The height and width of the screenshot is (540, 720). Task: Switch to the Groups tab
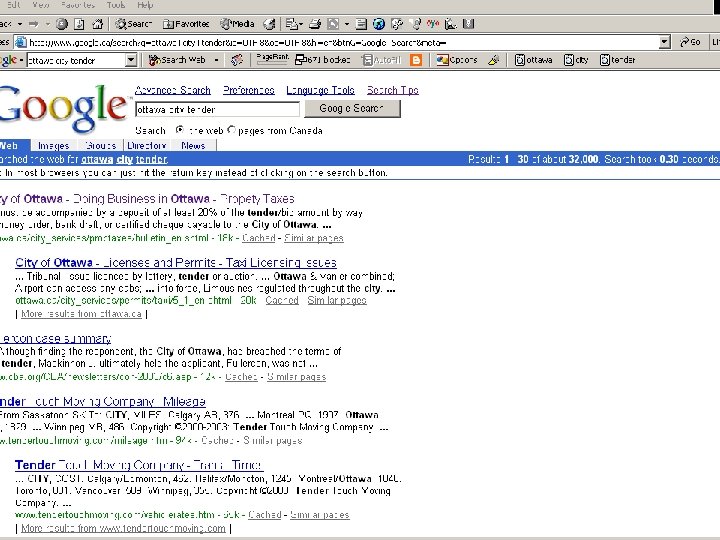point(101,146)
